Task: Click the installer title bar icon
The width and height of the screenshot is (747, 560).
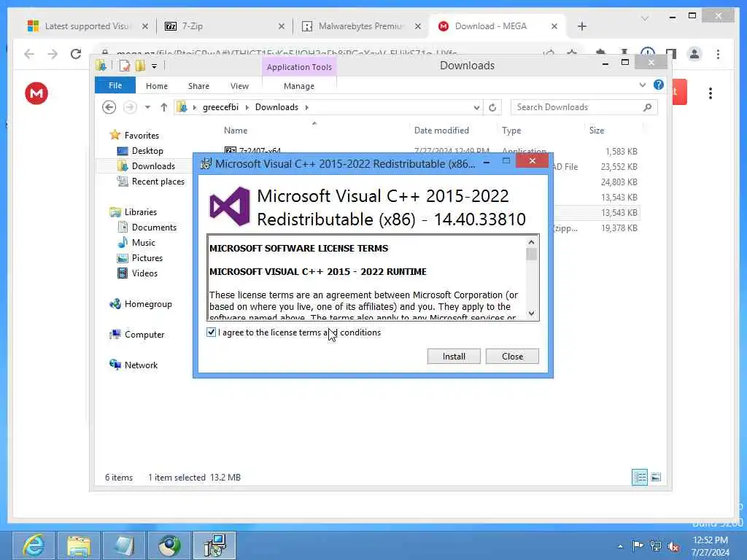Action: tap(206, 164)
